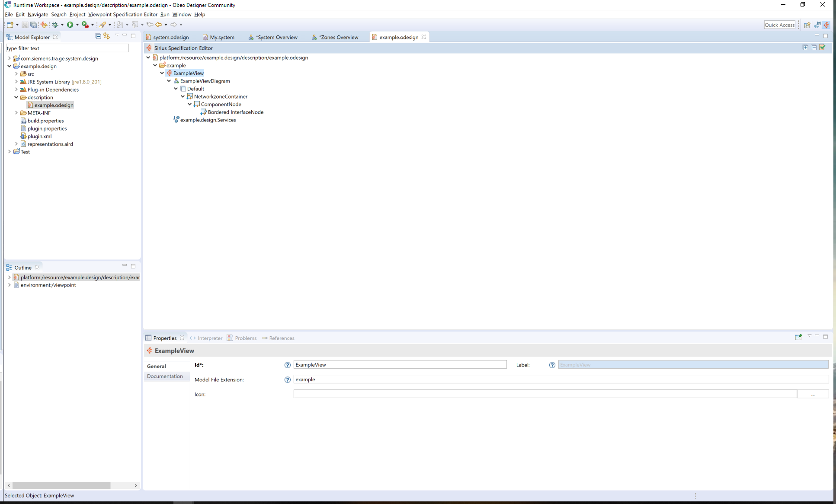Viewport: 836px width, 504px height.
Task: Click the Debug bug toolbar icon
Action: coord(55,25)
